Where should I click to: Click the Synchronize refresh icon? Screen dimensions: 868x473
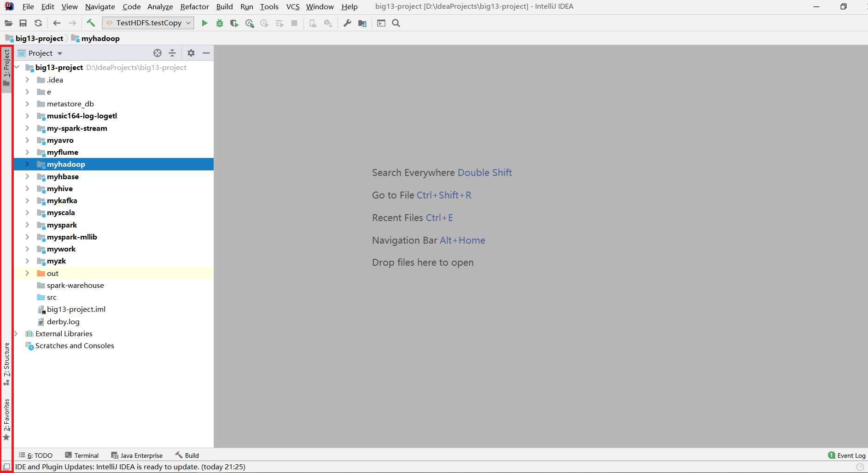tap(38, 23)
